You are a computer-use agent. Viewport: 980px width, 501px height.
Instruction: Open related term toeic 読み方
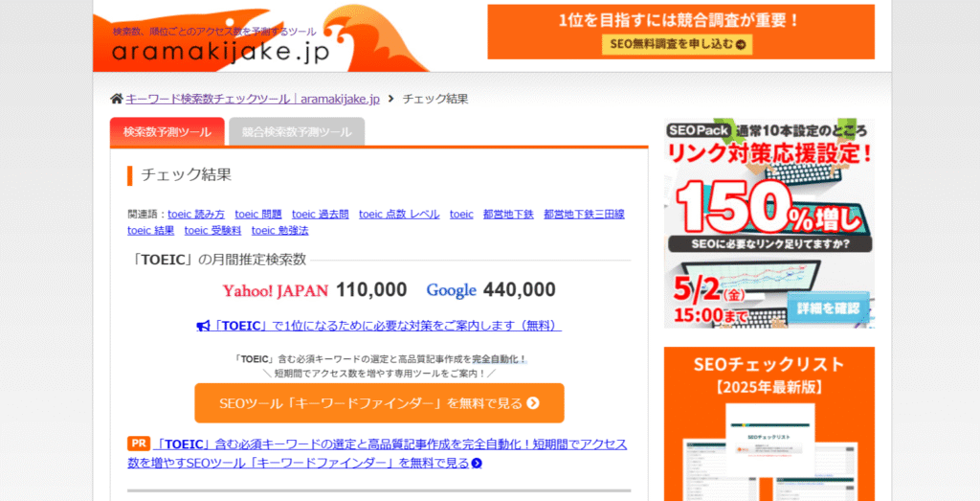coord(196,214)
